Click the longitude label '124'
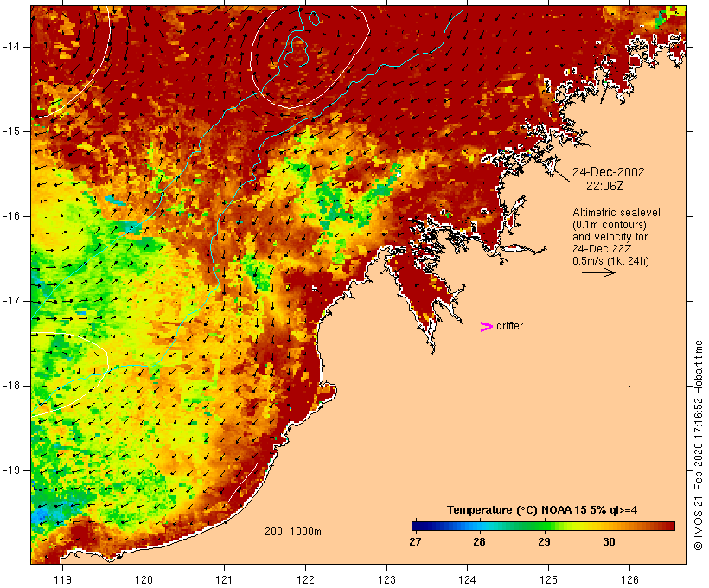 (x=467, y=579)
